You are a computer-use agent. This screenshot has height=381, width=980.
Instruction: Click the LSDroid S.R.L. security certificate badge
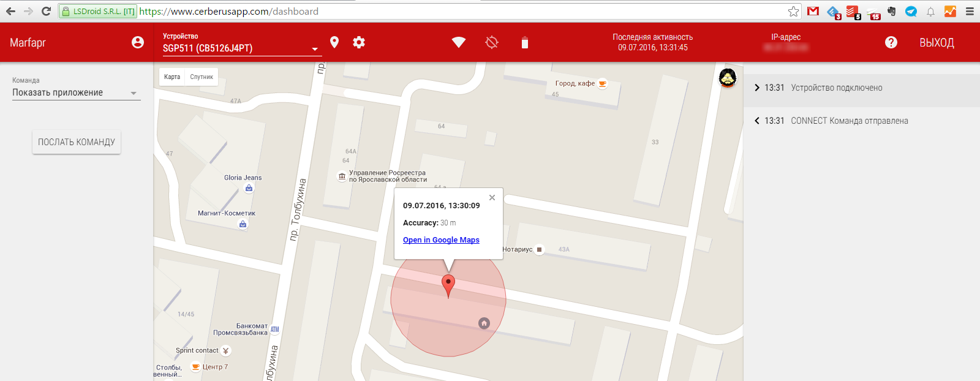coord(98,11)
